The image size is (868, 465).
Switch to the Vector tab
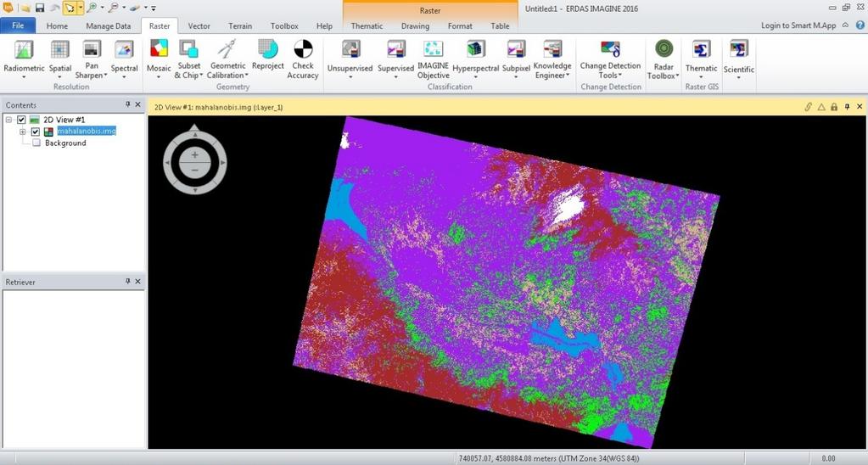tap(199, 26)
